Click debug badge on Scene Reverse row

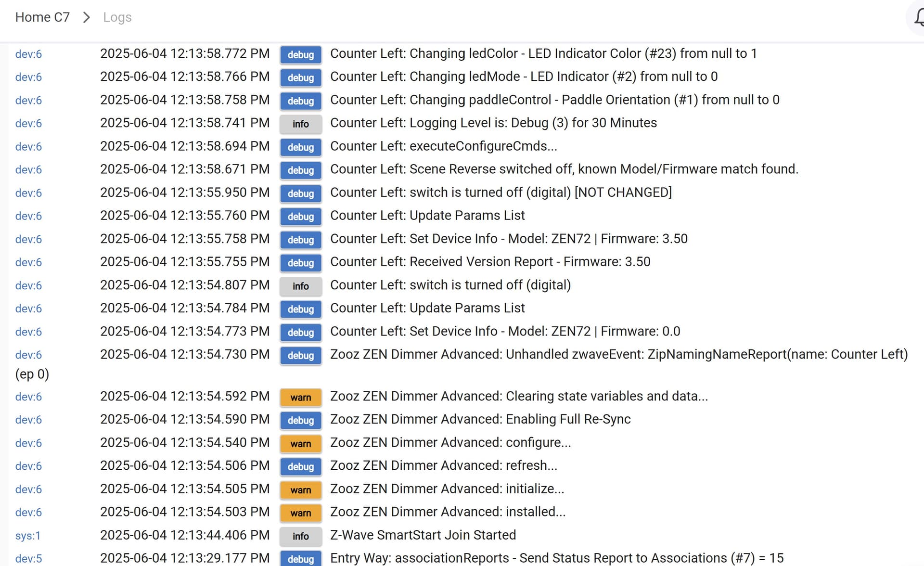[x=301, y=170]
